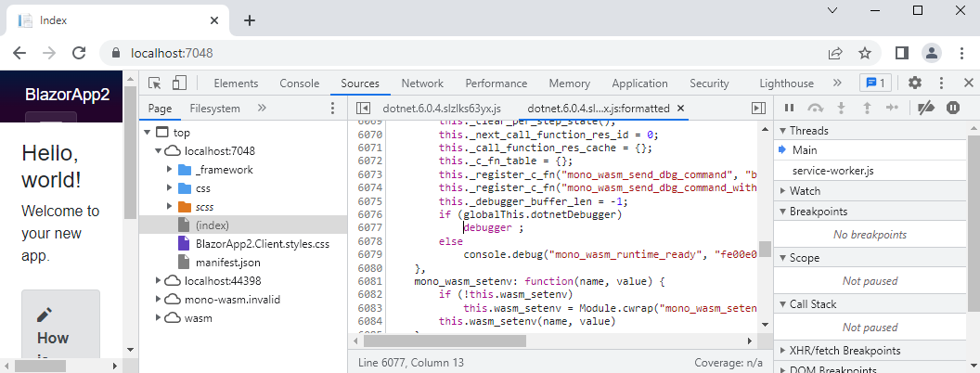Expand the localhost:44398 node

point(159,280)
